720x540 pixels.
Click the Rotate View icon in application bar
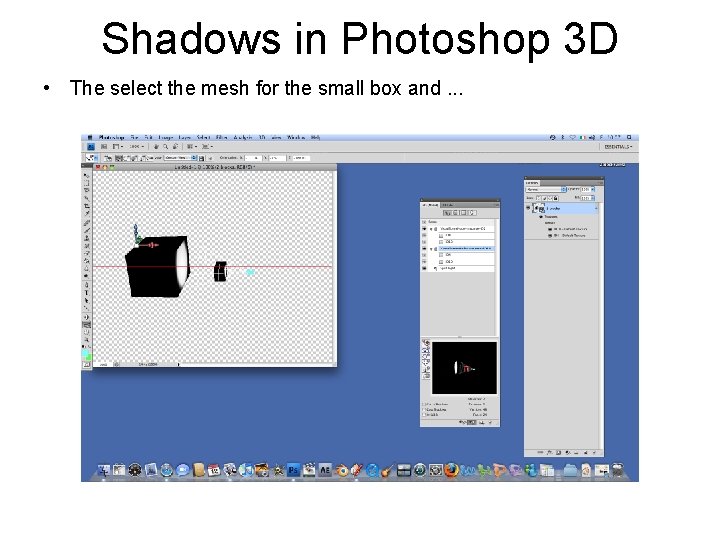[175, 146]
